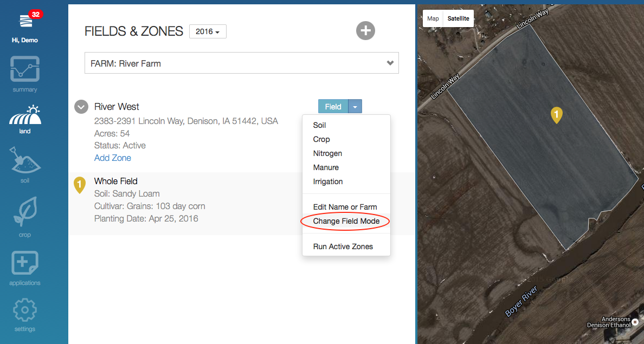The image size is (644, 344).
Task: Switch map to Map view
Action: coord(433,18)
